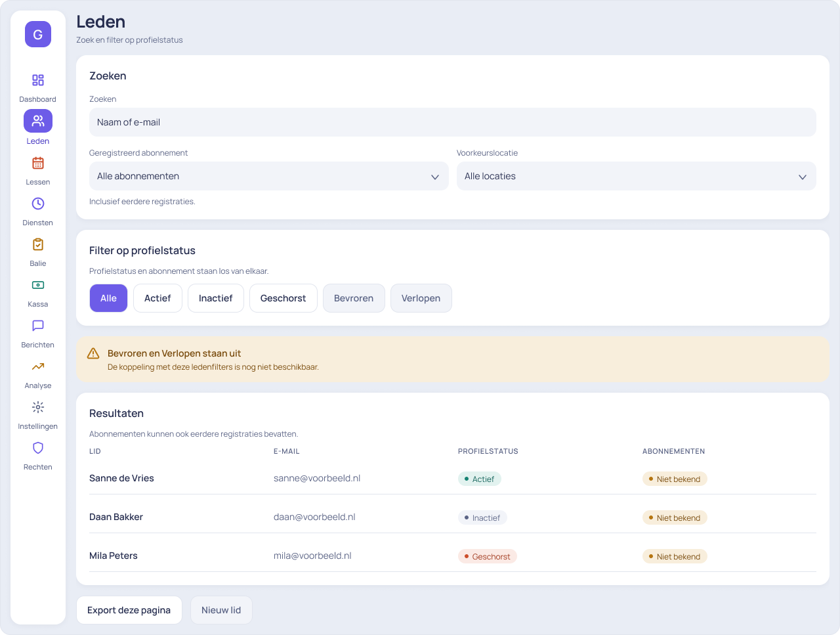Open Berichten chat bubble icon
Image resolution: width=840 pixels, height=635 pixels.
point(38,326)
